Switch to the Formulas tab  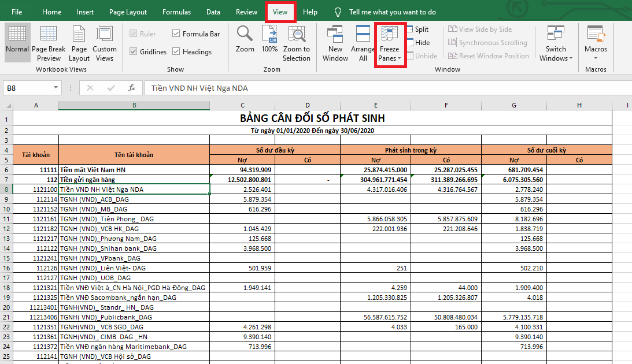pos(176,12)
